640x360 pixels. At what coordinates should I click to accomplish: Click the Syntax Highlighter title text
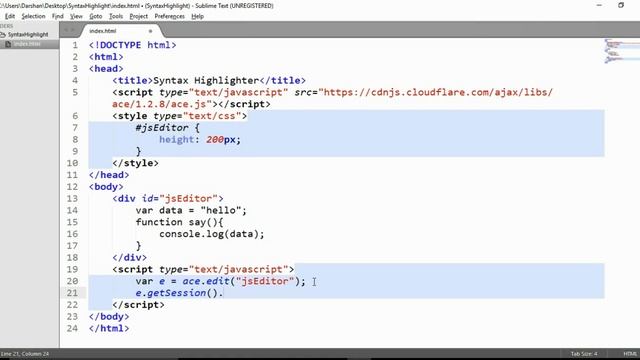tap(206, 81)
